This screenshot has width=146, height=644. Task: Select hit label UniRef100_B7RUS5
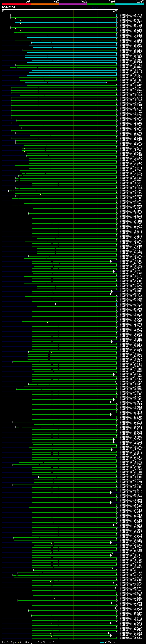click(131, 633)
